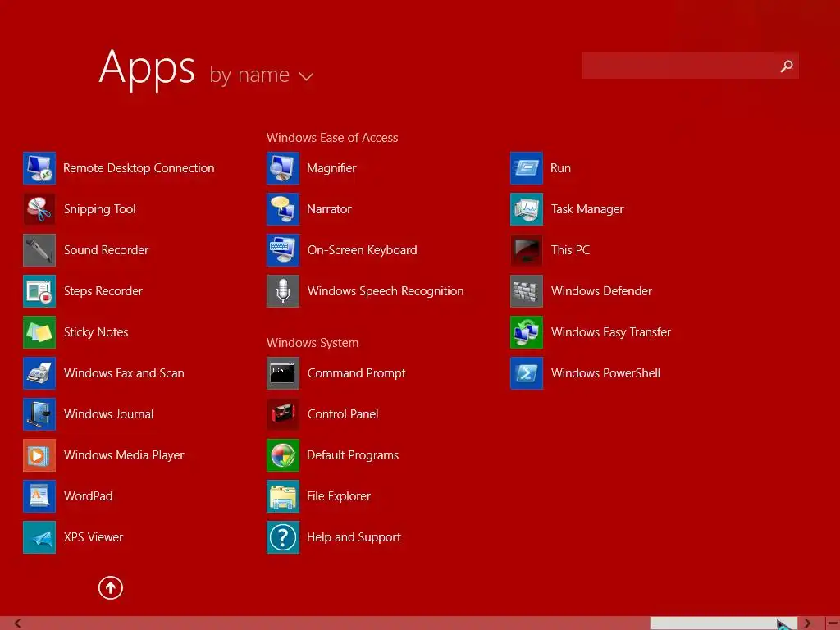Select the Windows System group header

point(313,343)
